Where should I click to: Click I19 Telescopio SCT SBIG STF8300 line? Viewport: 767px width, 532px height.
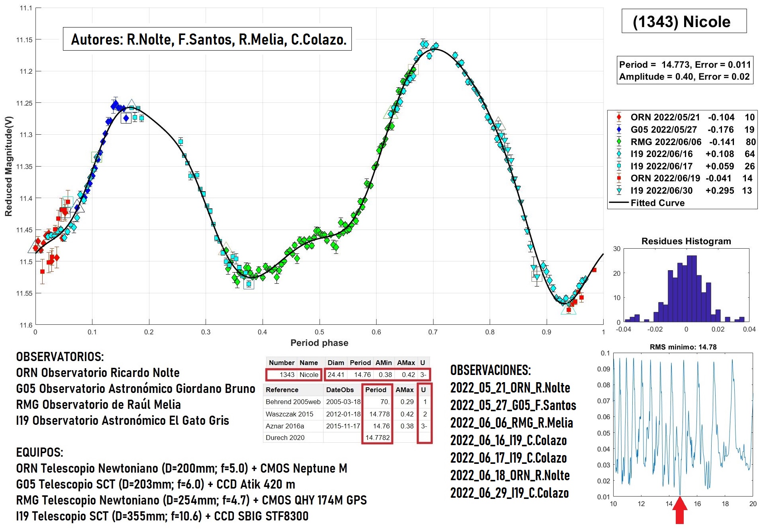(162, 516)
